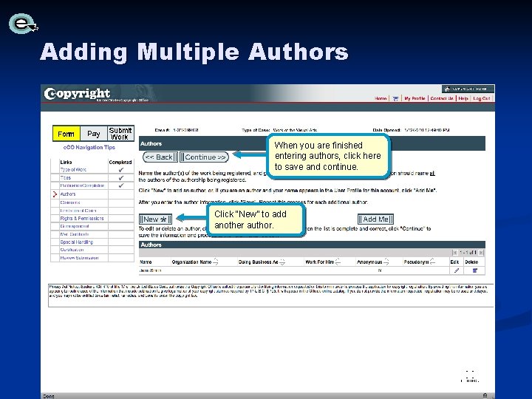Go to Review Submission step link

point(79,258)
